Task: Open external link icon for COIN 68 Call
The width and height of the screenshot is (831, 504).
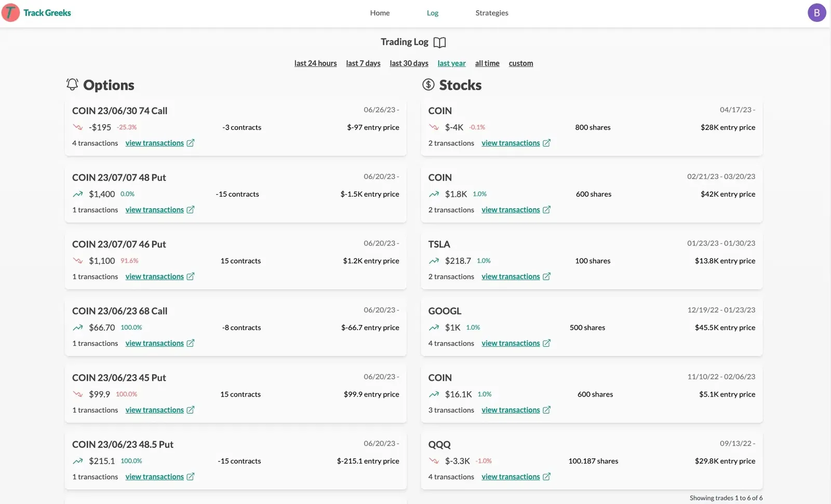Action: (x=191, y=343)
